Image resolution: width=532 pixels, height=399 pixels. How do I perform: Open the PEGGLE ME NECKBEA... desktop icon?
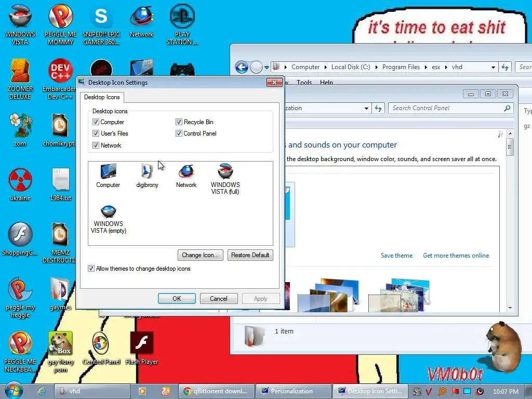20,352
